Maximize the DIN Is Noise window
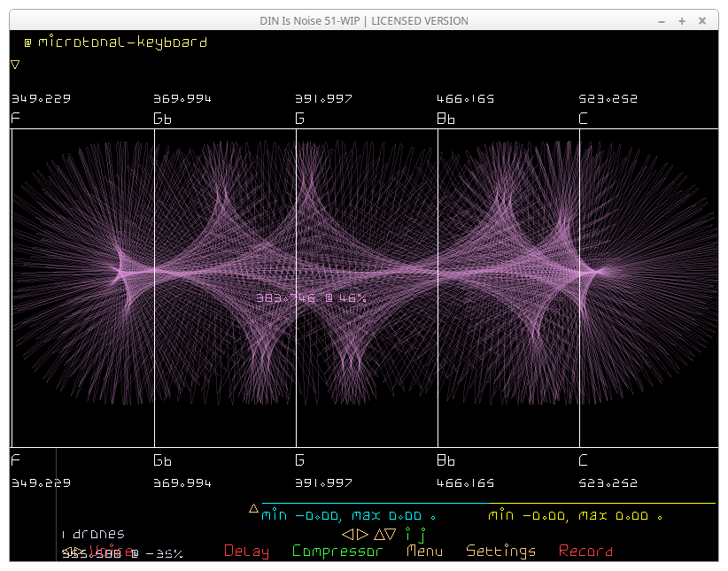 pyautogui.click(x=682, y=20)
